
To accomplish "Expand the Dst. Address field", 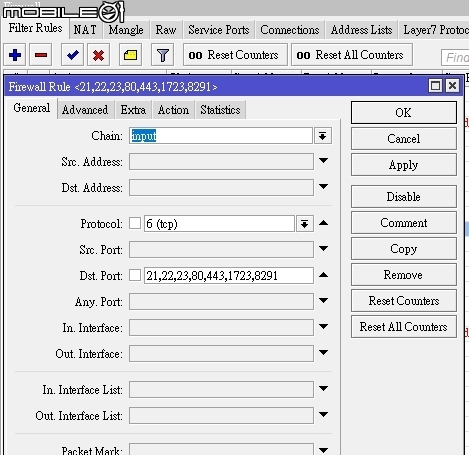I will pos(323,186).
